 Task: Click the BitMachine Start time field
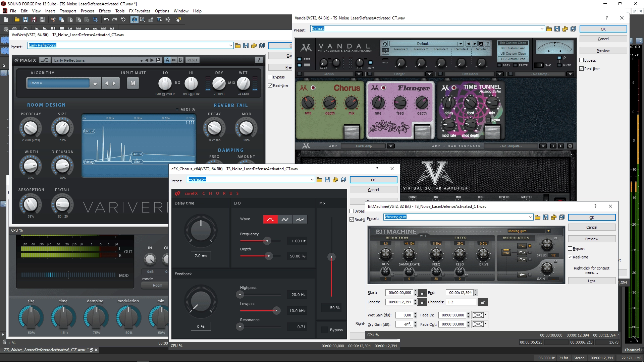coord(399,293)
